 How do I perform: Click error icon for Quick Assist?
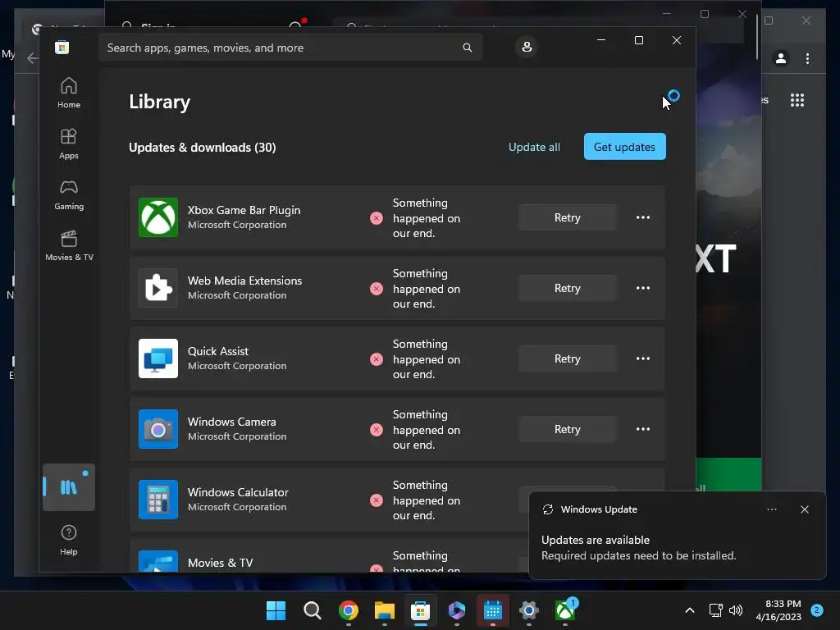(377, 359)
